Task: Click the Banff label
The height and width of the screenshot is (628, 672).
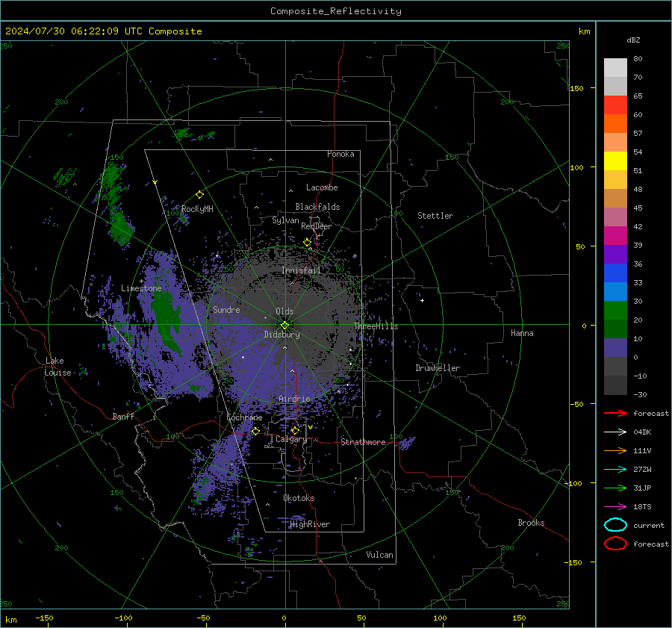Action: point(123,417)
